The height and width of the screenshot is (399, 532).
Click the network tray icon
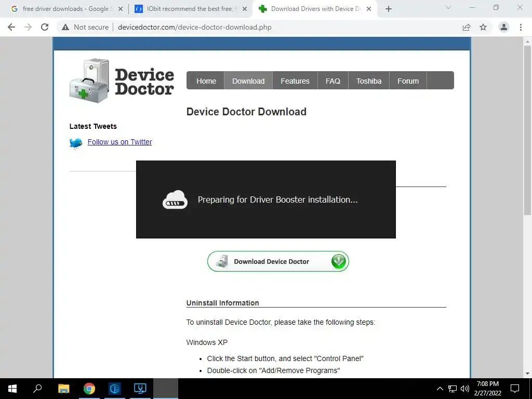click(453, 389)
